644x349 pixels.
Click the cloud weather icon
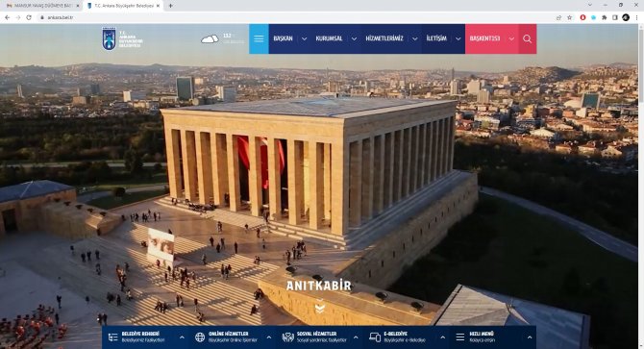point(210,39)
